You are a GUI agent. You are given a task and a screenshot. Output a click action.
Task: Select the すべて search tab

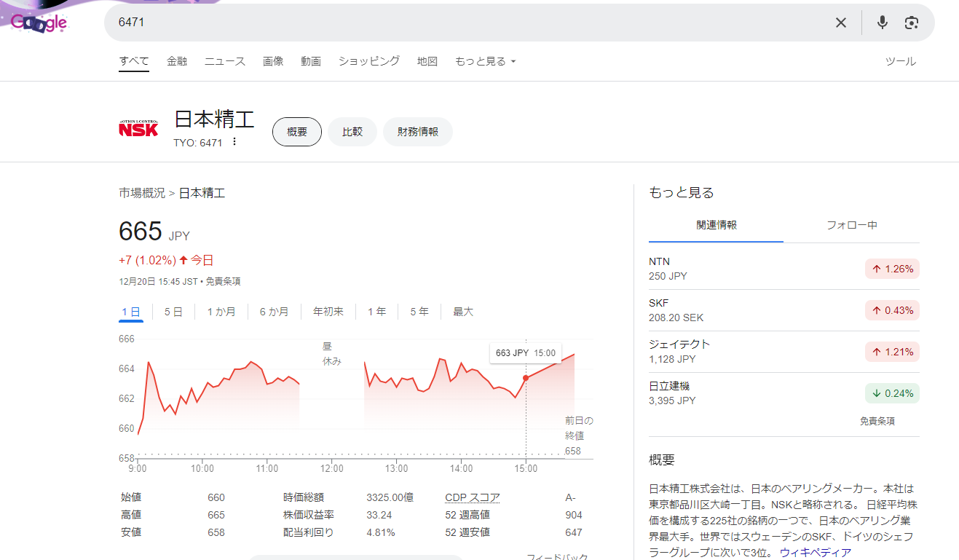click(x=134, y=61)
